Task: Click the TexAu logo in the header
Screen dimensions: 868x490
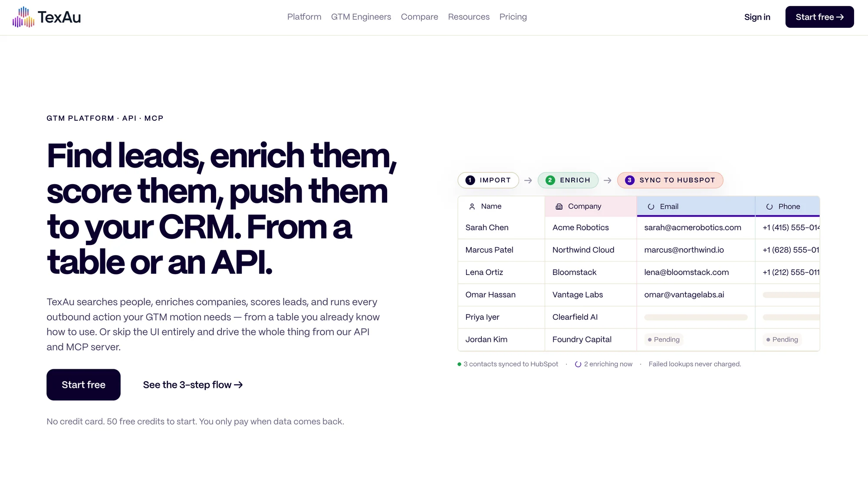Action: [x=46, y=17]
